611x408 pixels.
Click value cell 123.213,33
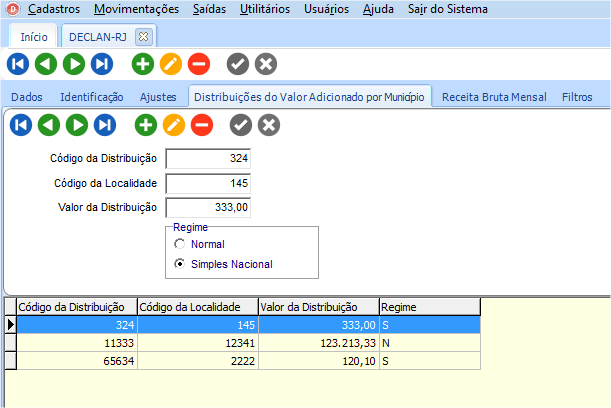[x=319, y=343]
